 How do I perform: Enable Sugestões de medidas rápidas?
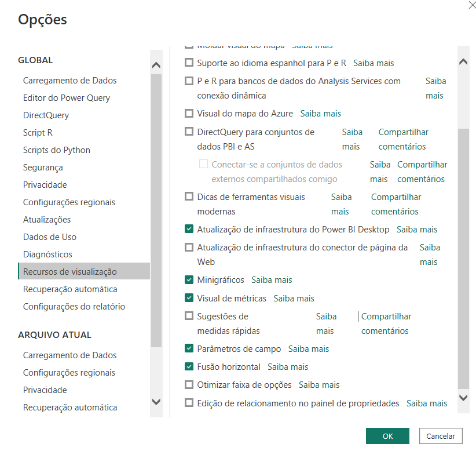(189, 316)
